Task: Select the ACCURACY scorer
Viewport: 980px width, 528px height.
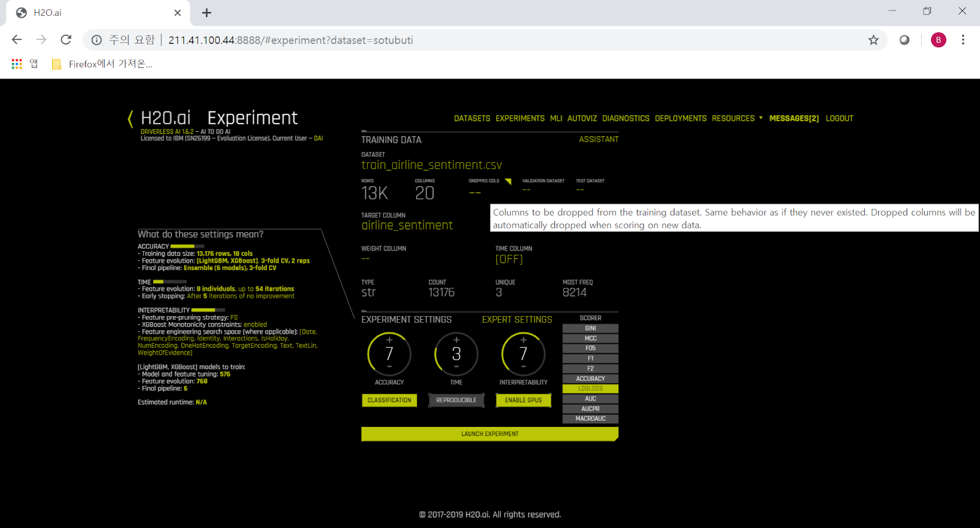Action: (x=590, y=379)
